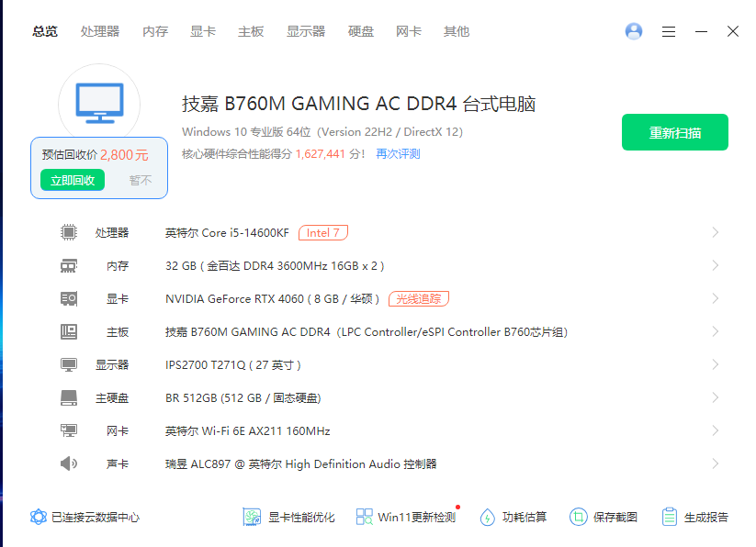Expand the 主硬盘 row chevron
The image size is (756, 547).
coord(715,397)
